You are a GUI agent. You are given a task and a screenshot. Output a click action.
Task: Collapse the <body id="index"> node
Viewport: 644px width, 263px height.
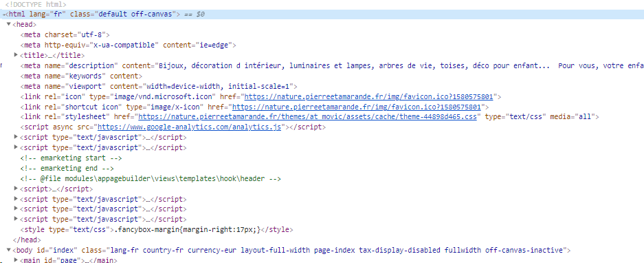coord(9,250)
